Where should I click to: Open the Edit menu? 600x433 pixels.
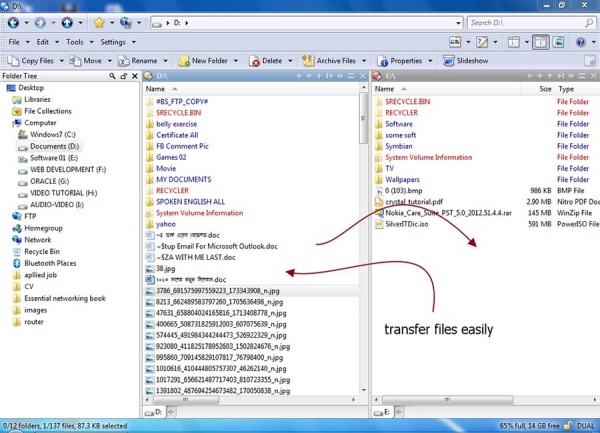click(x=42, y=42)
